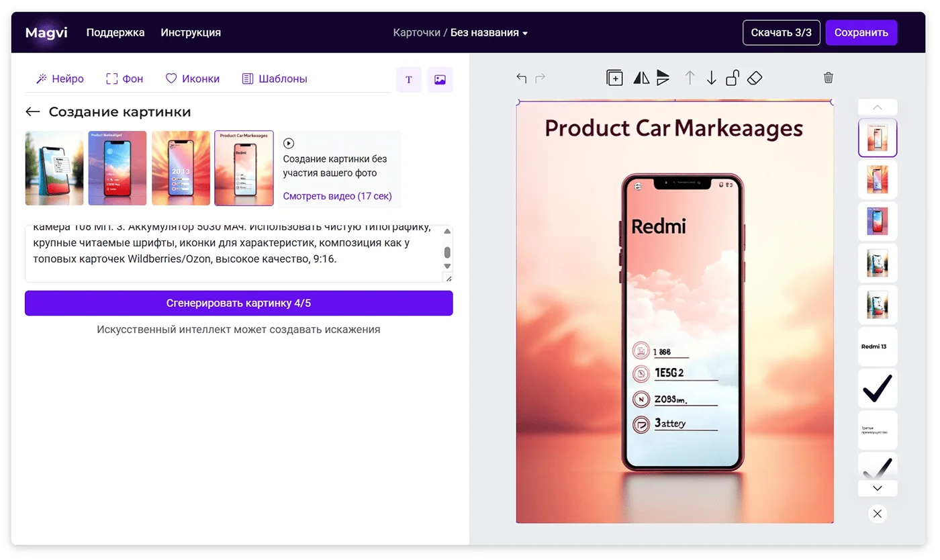Open the Иконки tab

click(x=193, y=79)
